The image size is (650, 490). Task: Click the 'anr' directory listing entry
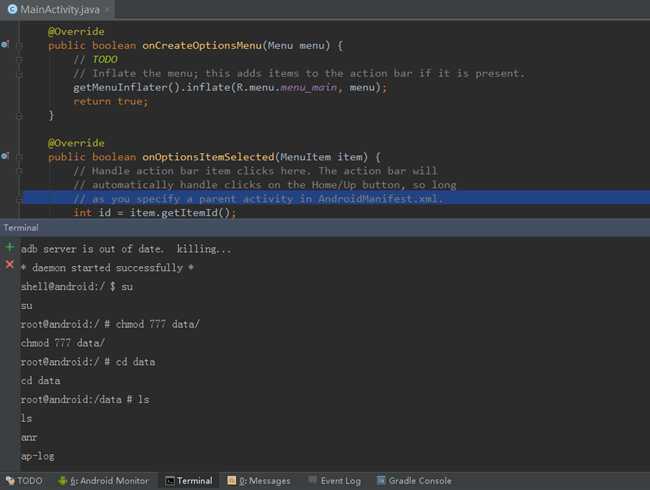(29, 437)
